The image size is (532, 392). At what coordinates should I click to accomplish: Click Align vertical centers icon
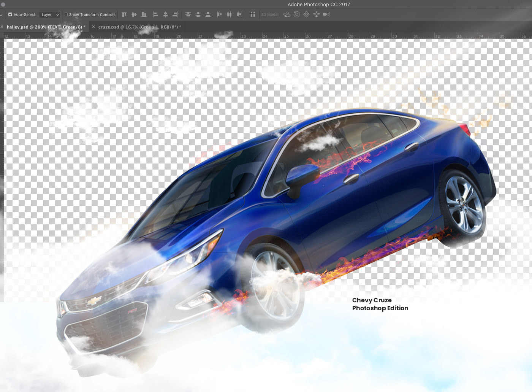pos(134,14)
